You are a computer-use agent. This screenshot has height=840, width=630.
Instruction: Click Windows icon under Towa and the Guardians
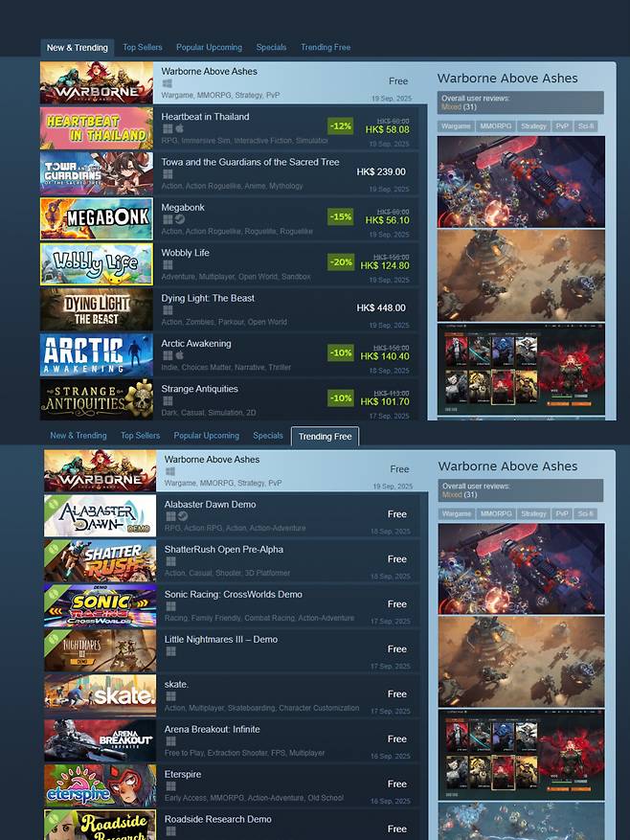coord(168,174)
